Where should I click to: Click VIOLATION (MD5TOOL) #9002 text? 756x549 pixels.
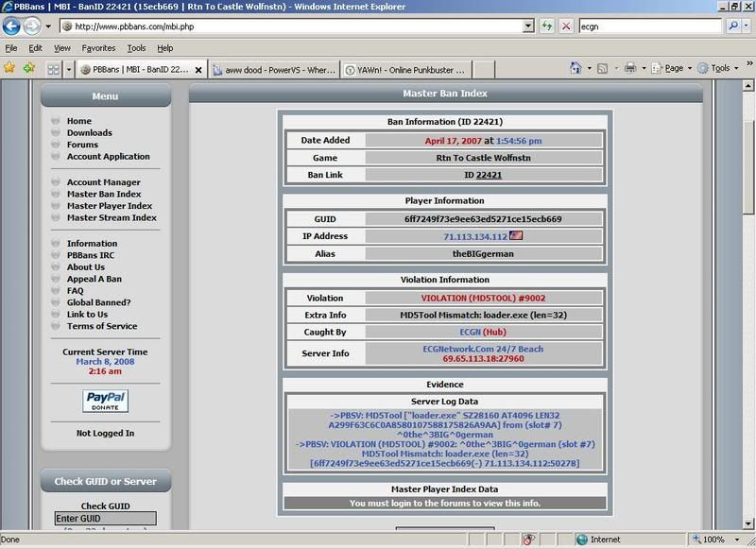pyautogui.click(x=483, y=298)
